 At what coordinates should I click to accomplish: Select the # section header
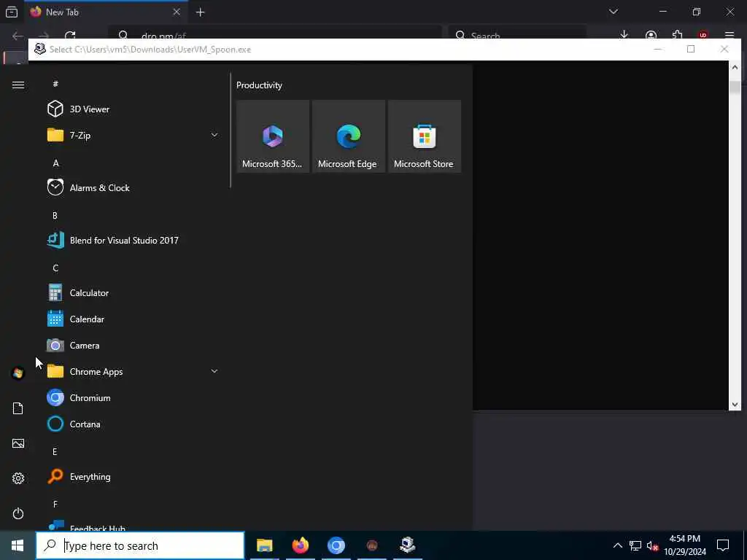(x=55, y=84)
